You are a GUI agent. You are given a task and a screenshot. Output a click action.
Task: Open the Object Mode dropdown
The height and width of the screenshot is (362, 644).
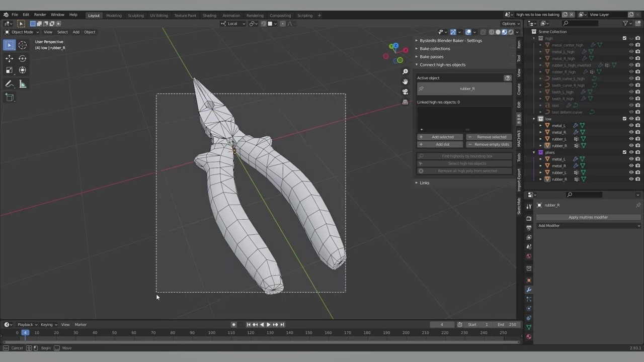point(22,32)
